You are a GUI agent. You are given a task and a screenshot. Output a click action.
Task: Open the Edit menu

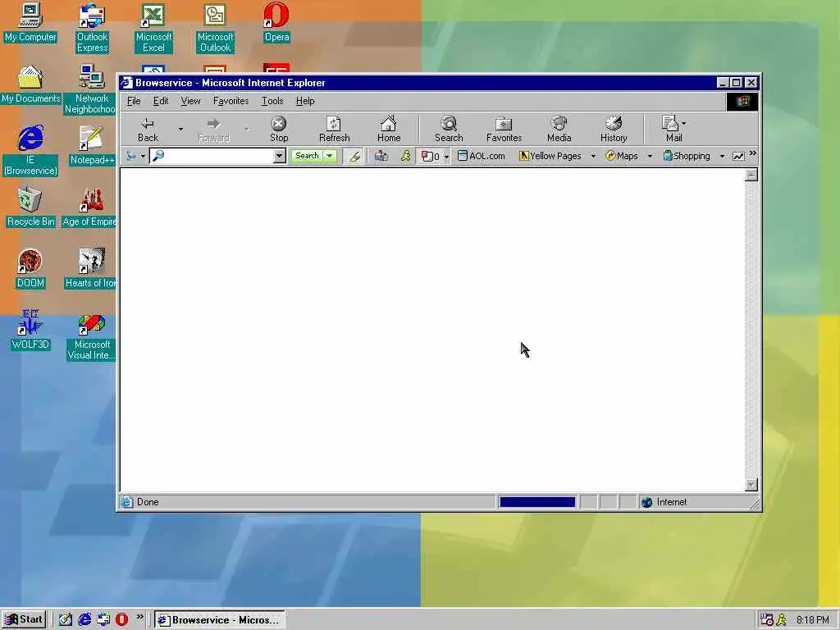point(161,101)
